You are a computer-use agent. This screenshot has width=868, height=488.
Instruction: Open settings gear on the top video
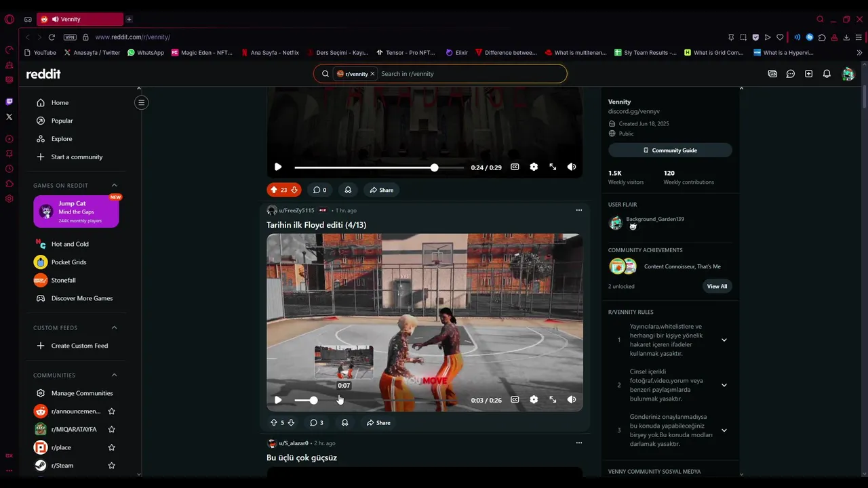534,167
